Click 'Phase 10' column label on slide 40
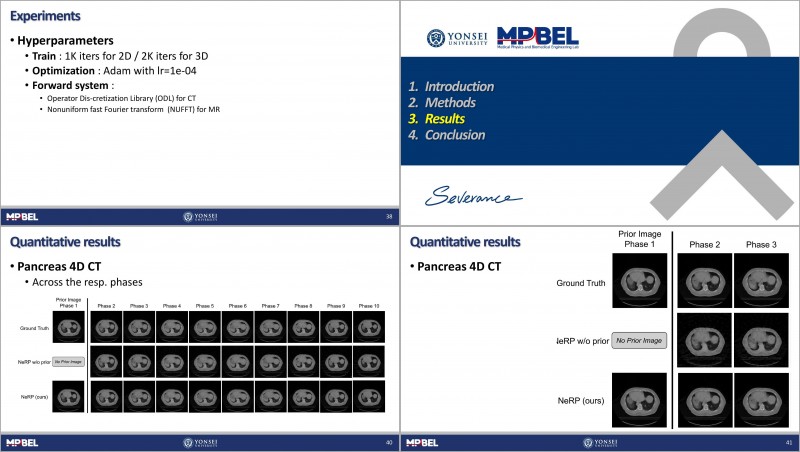 click(369, 306)
